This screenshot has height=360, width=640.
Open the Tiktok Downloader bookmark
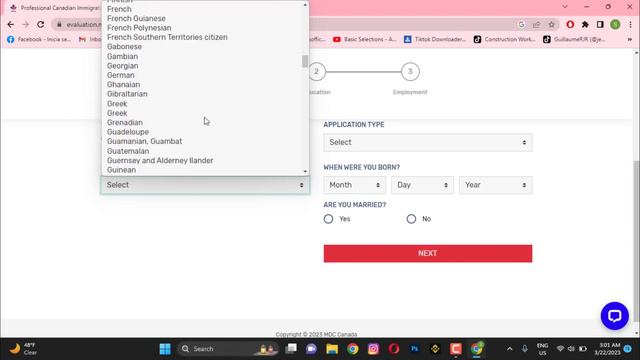[x=435, y=40]
